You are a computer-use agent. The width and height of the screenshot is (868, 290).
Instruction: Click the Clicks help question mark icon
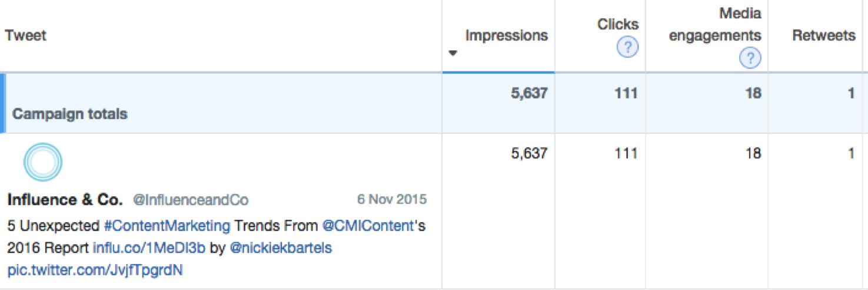pos(627,47)
